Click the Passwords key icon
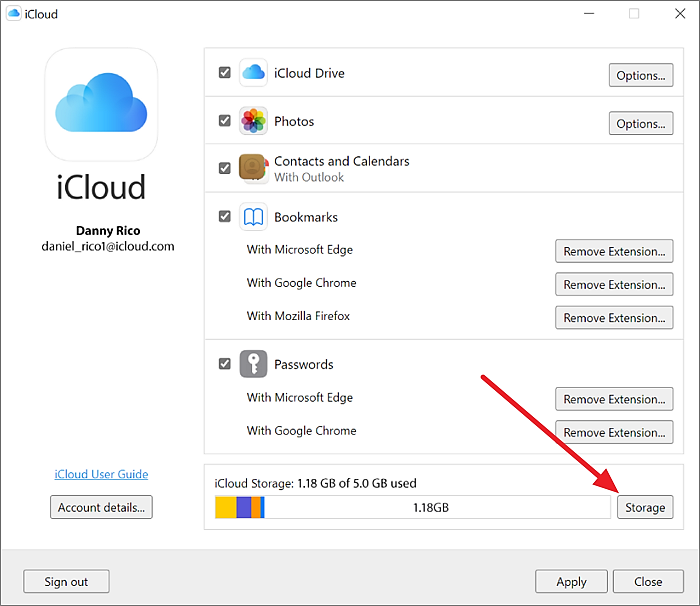This screenshot has width=700, height=606. 254,364
